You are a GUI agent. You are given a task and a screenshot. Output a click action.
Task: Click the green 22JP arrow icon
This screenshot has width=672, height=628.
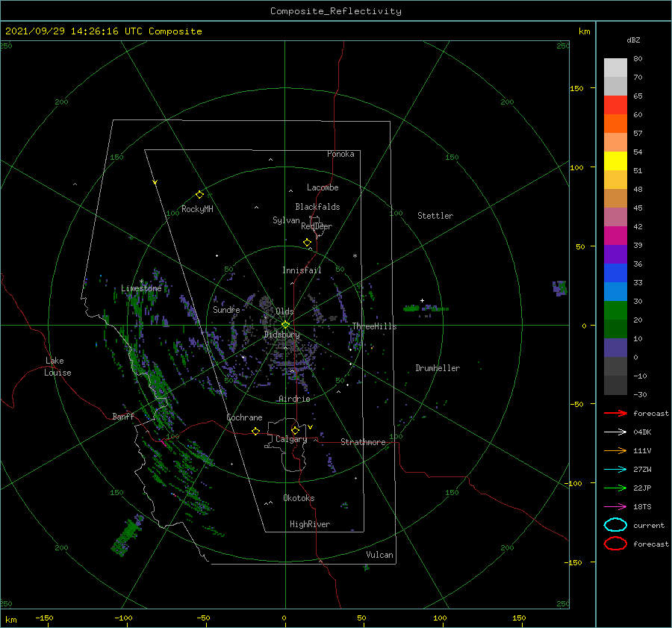click(x=615, y=488)
